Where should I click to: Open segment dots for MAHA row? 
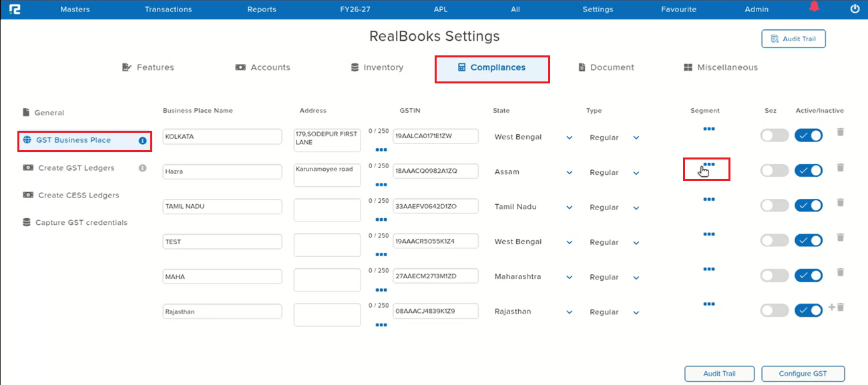(709, 269)
